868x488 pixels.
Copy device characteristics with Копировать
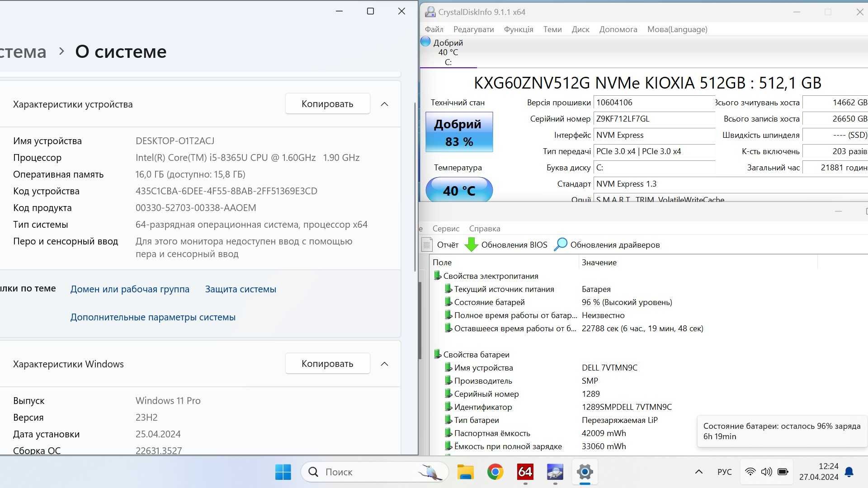[x=327, y=104]
